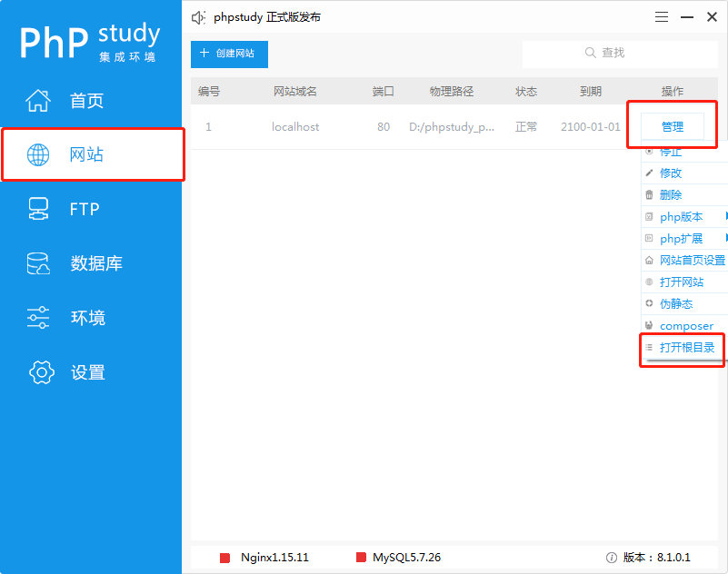Viewport: 728px width, 574px height.
Task: Click the house icon beside 网站首页设置
Action: [x=649, y=261]
